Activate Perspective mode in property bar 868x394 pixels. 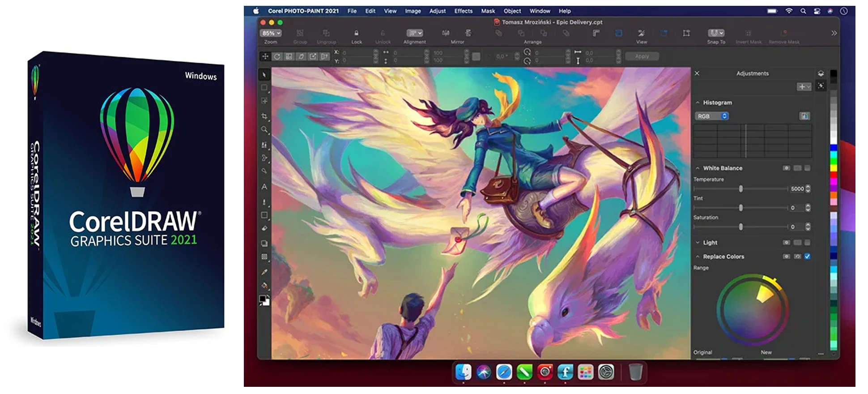click(x=325, y=56)
